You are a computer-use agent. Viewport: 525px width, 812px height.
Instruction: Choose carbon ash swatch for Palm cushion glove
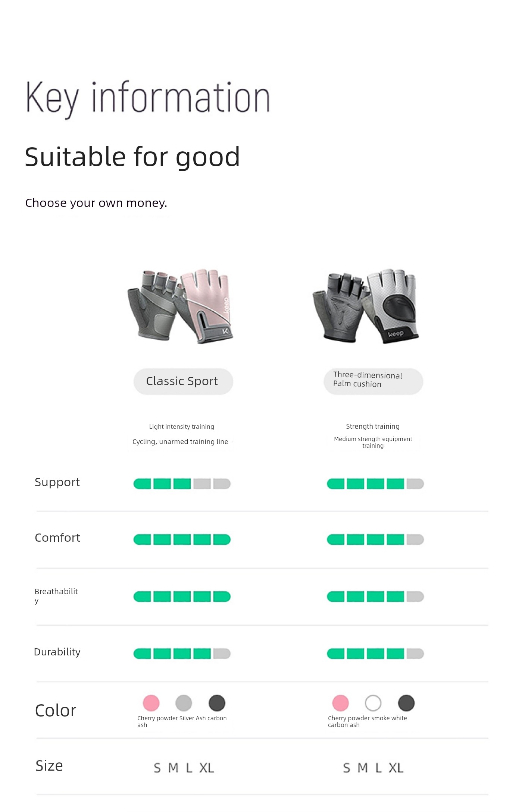[x=406, y=703]
